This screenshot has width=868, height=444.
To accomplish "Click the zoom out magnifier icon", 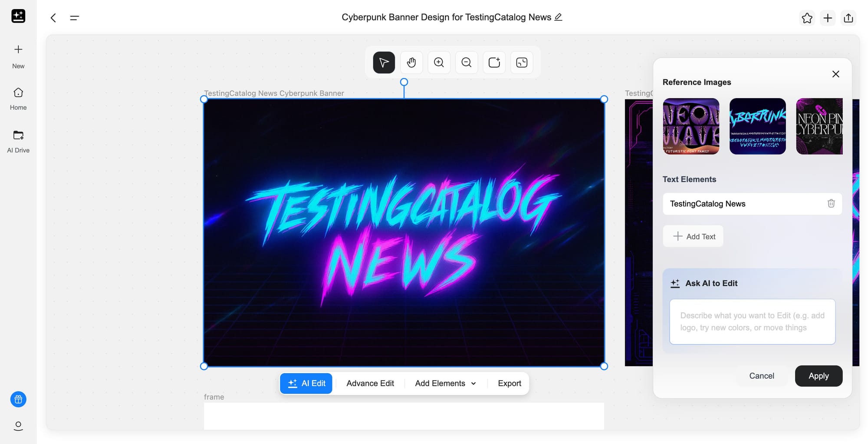I will [467, 63].
